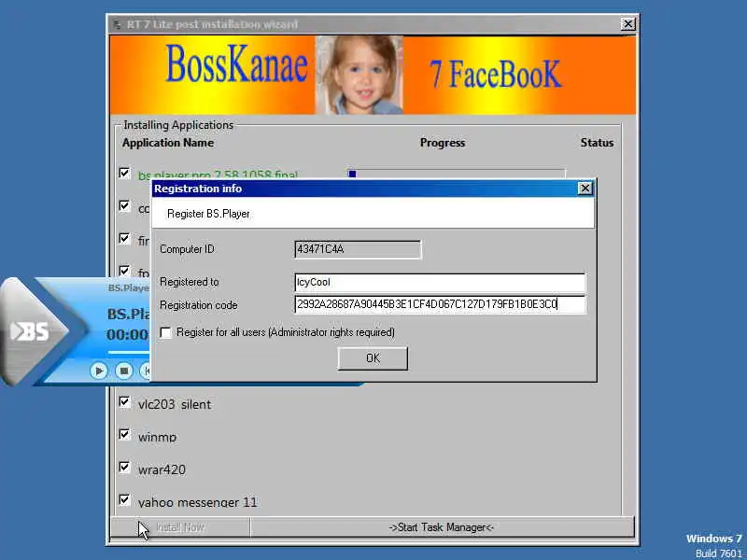The width and height of the screenshot is (747, 560).
Task: Click the child photo in the banner
Action: tap(359, 75)
